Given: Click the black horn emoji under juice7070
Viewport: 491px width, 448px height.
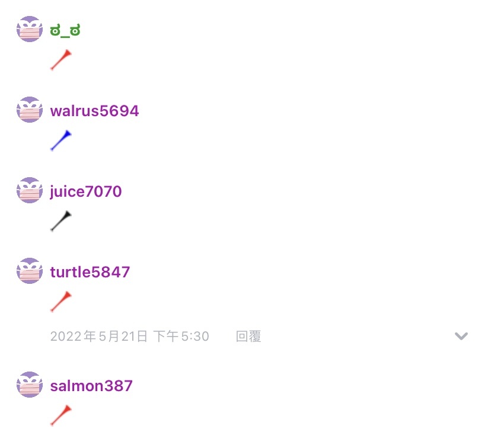Looking at the screenshot, I should click(x=61, y=221).
